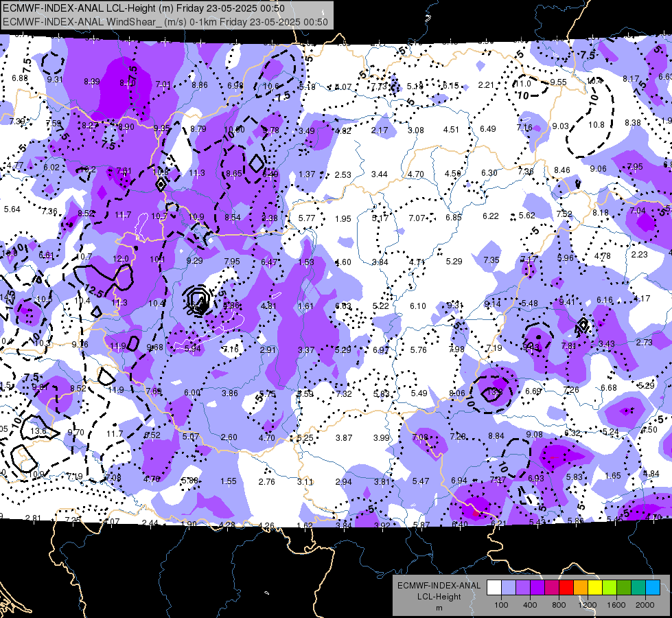Click the wind shear value 9.03
Viewport: 672px width, 618px height.
pyautogui.click(x=560, y=126)
